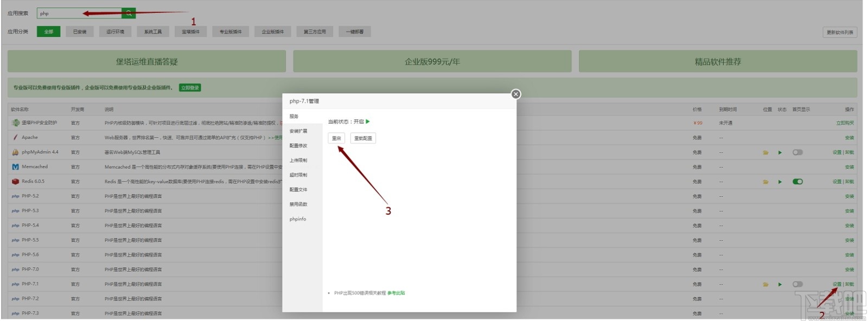This screenshot has height=321, width=868.
Task: Click the status play icon for phpMyAdmin
Action: point(780,152)
